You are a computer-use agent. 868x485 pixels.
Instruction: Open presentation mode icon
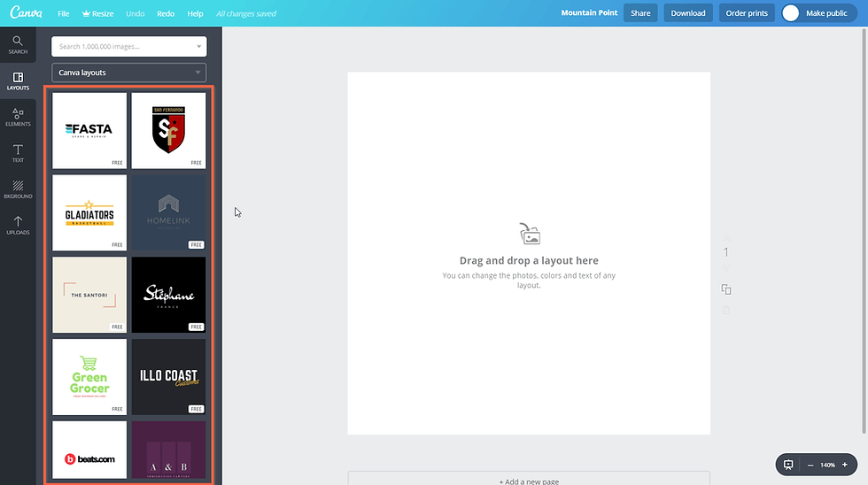pos(788,465)
